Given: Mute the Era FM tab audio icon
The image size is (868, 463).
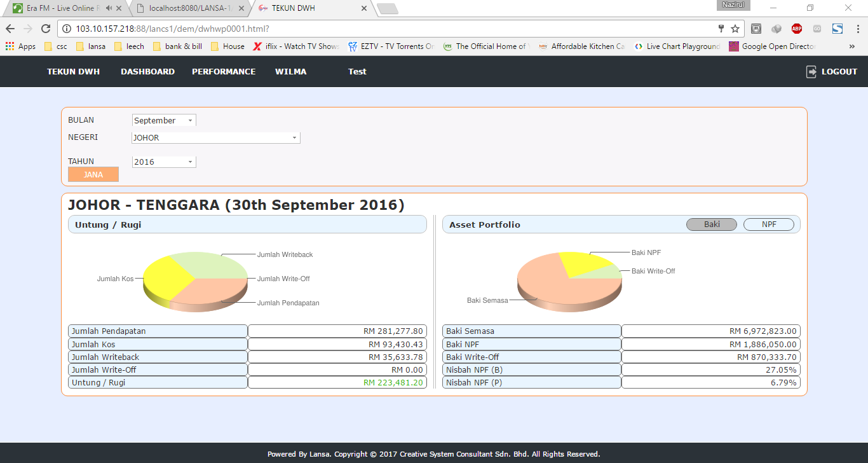Looking at the screenshot, I should tap(109, 8).
